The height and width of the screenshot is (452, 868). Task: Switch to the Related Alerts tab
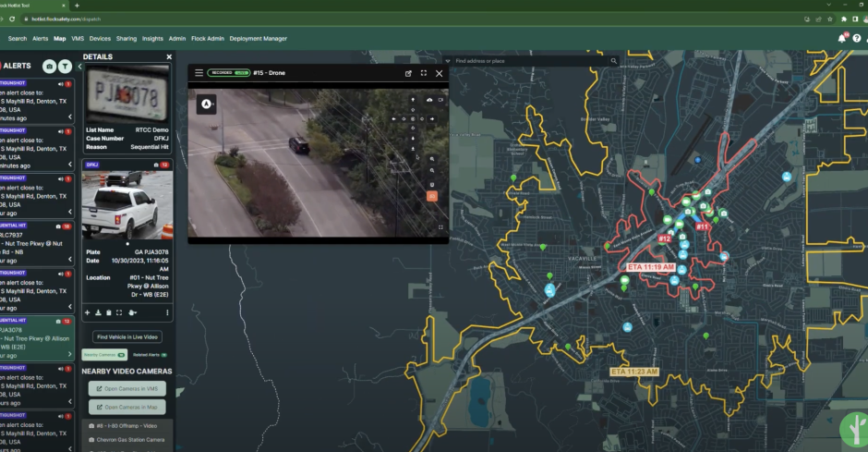point(150,355)
